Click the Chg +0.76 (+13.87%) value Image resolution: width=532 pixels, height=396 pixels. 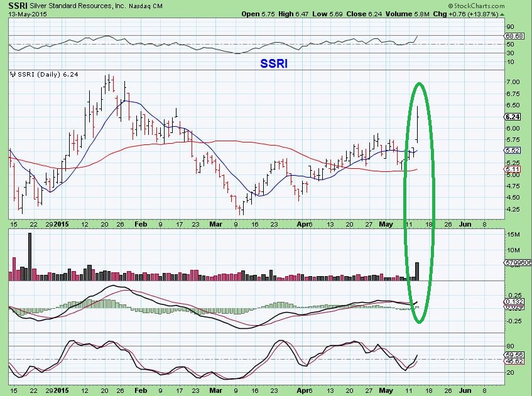pyautogui.click(x=466, y=14)
